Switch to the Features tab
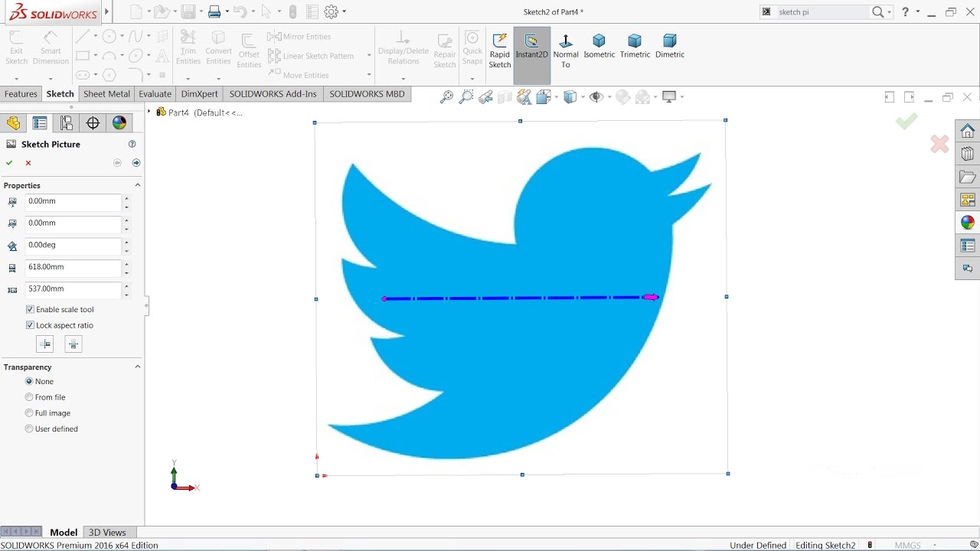This screenshot has width=980, height=551. tap(21, 93)
